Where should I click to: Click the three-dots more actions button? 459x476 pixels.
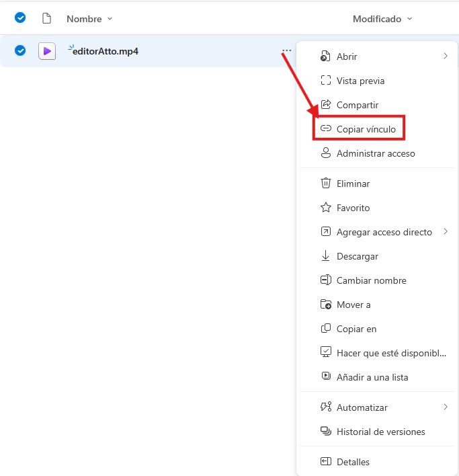(x=287, y=50)
